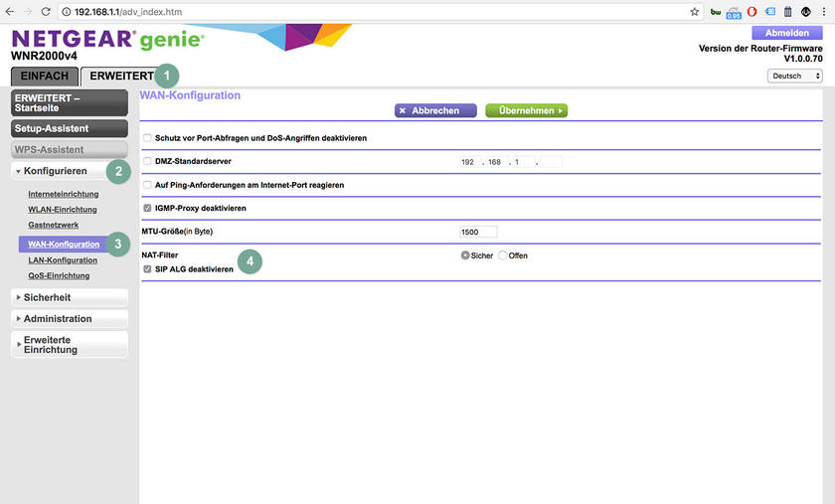
Task: Expand the Sicherheit section
Action: [70, 297]
